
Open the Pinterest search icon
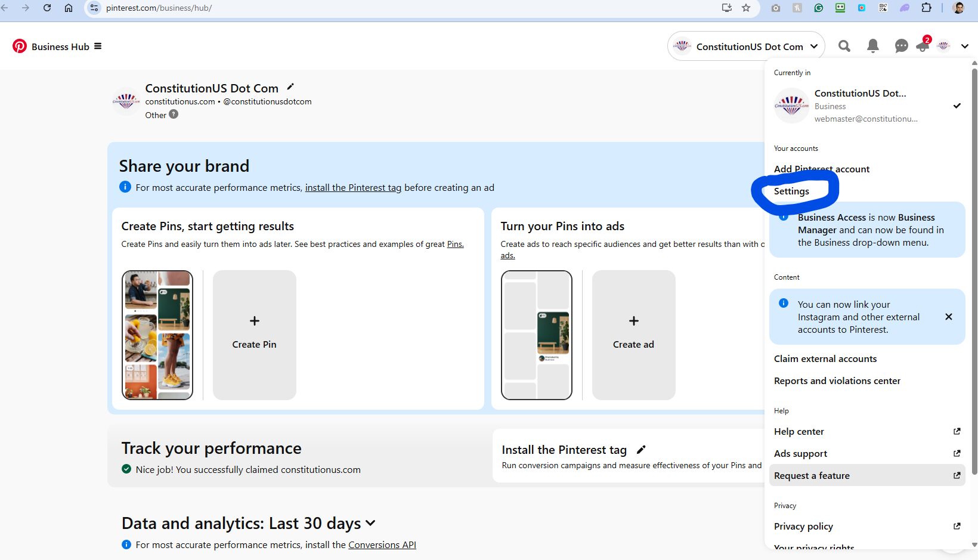(x=844, y=46)
